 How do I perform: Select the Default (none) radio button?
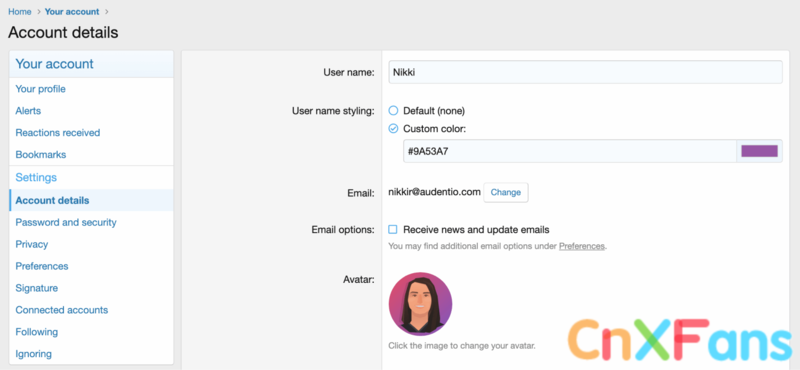[393, 111]
